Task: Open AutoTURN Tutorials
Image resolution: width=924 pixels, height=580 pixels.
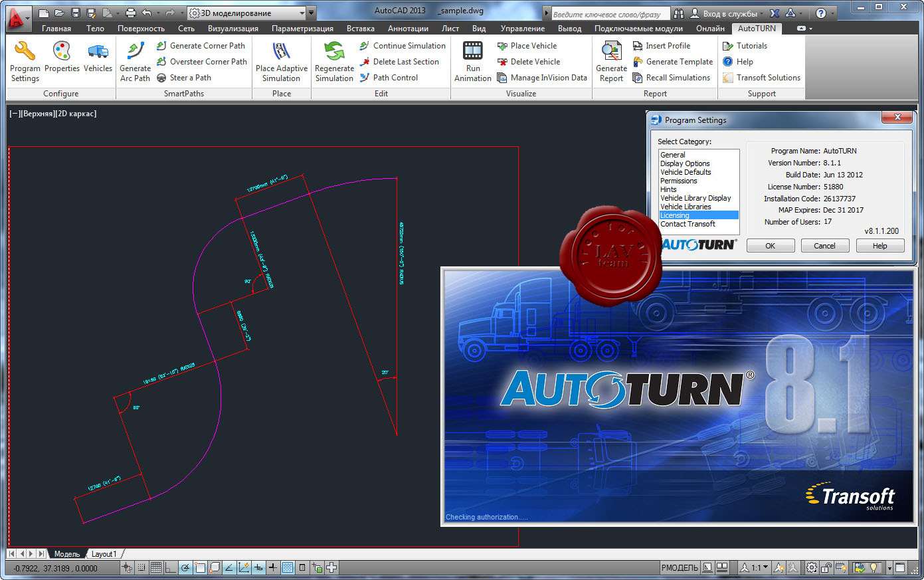Action: [x=745, y=46]
